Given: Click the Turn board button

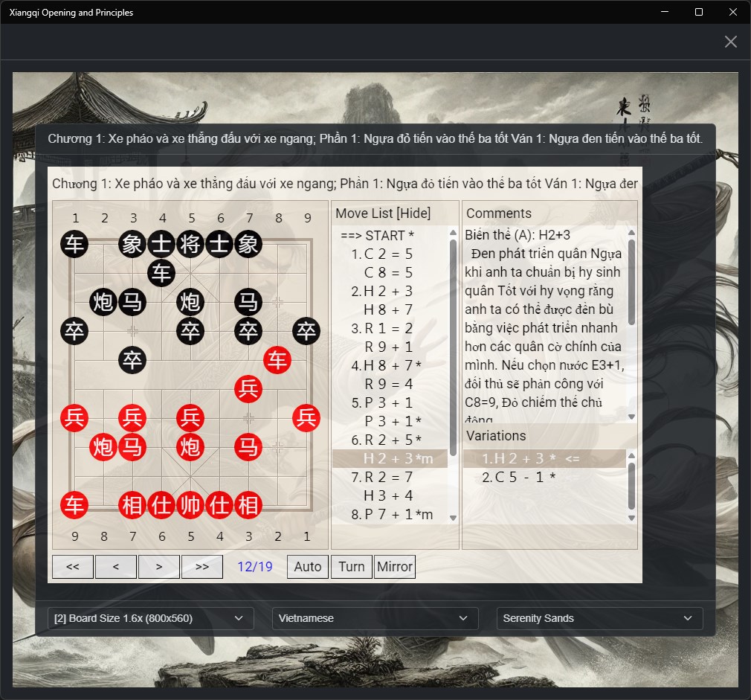Looking at the screenshot, I should click(352, 567).
